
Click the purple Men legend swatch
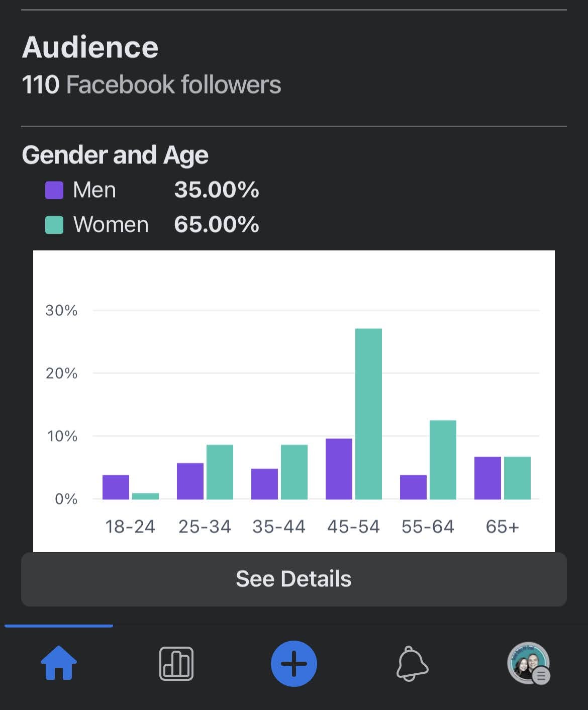click(54, 191)
